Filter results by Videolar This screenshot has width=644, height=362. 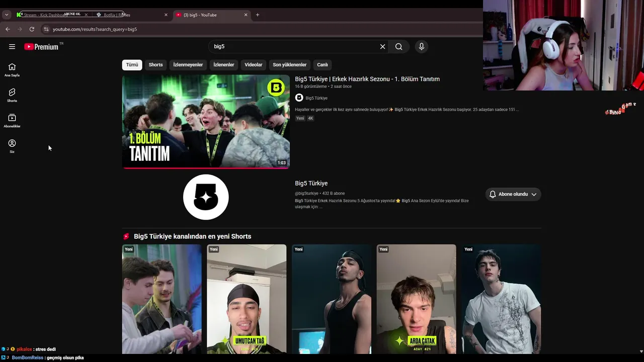pyautogui.click(x=254, y=65)
